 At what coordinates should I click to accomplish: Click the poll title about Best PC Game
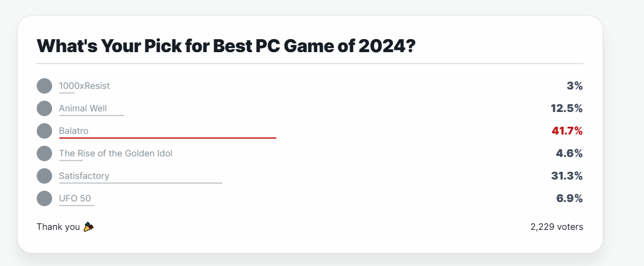[x=225, y=46]
